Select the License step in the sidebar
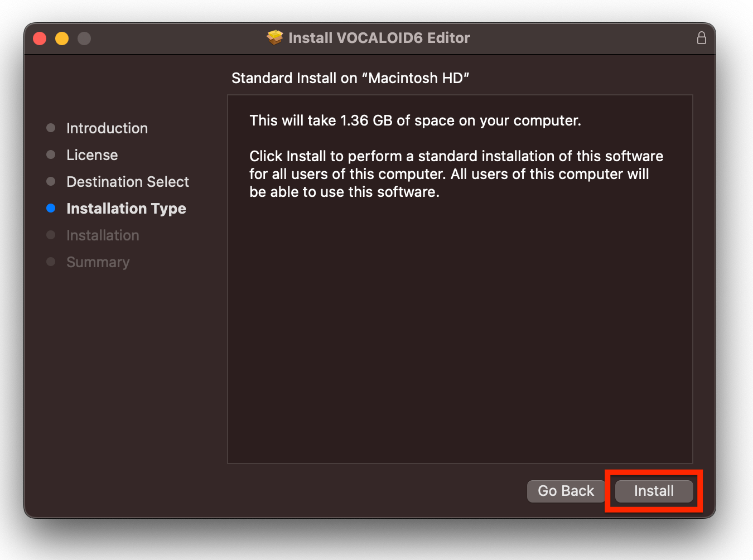The width and height of the screenshot is (753, 560). [92, 155]
